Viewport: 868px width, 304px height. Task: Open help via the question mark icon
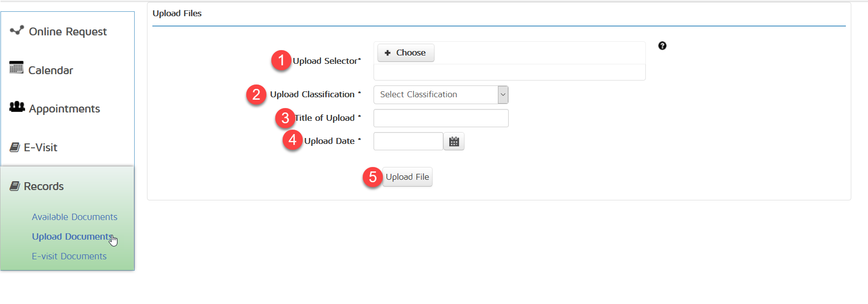(x=662, y=46)
